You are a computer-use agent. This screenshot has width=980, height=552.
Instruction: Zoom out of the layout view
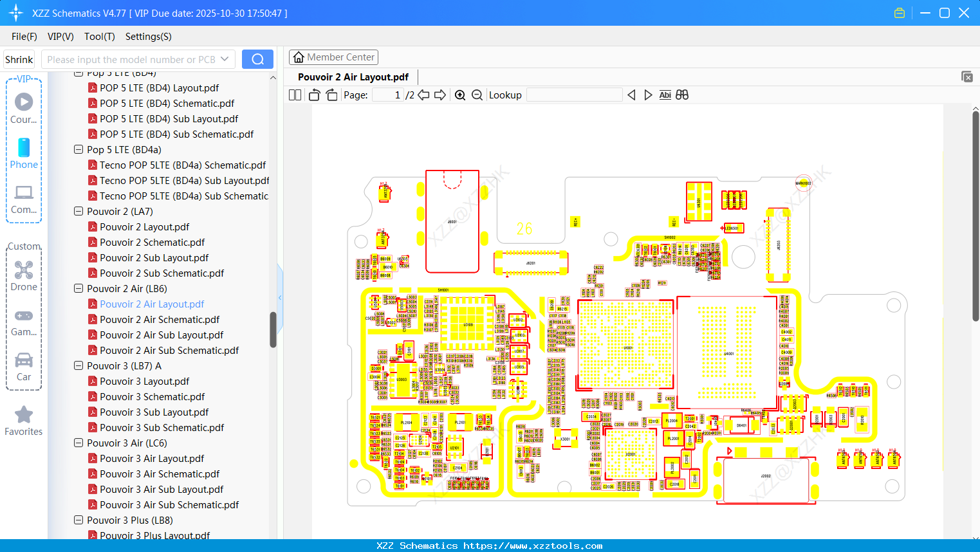(x=477, y=95)
